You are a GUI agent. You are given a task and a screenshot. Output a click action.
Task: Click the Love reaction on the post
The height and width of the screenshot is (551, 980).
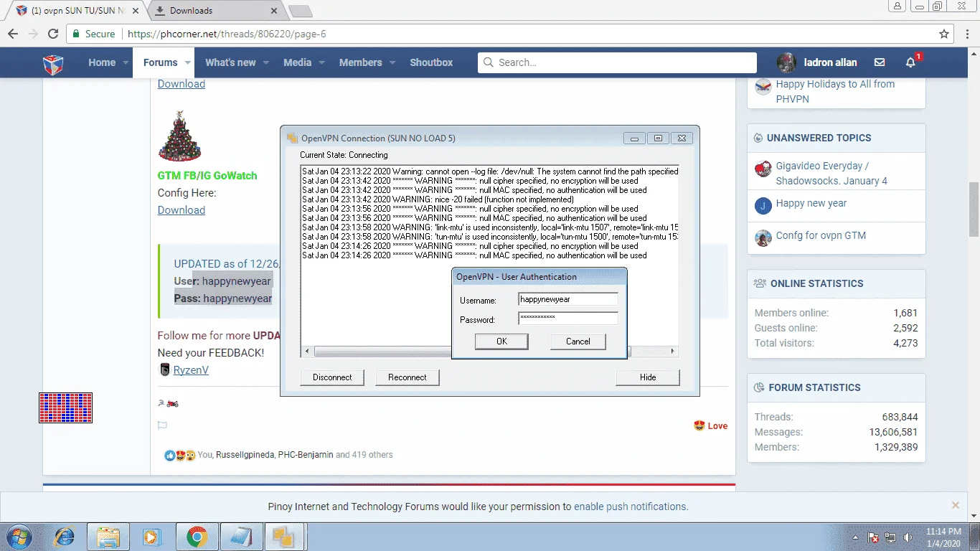pos(710,425)
